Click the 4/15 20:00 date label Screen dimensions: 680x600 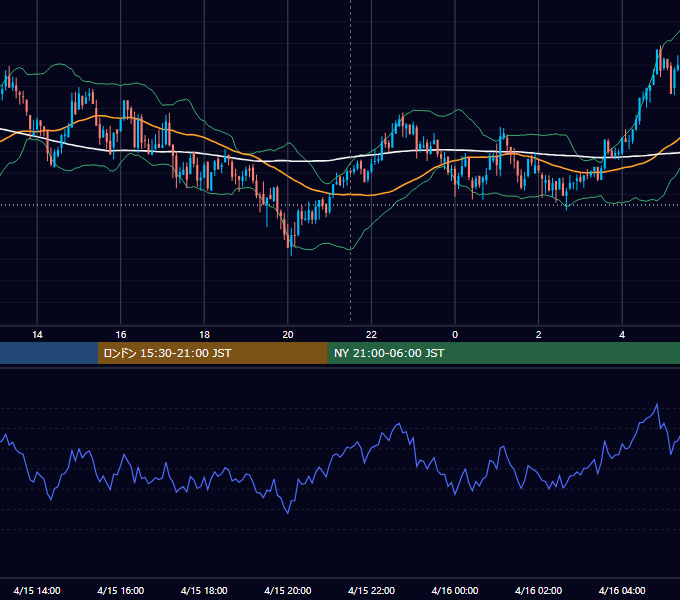coord(288,590)
